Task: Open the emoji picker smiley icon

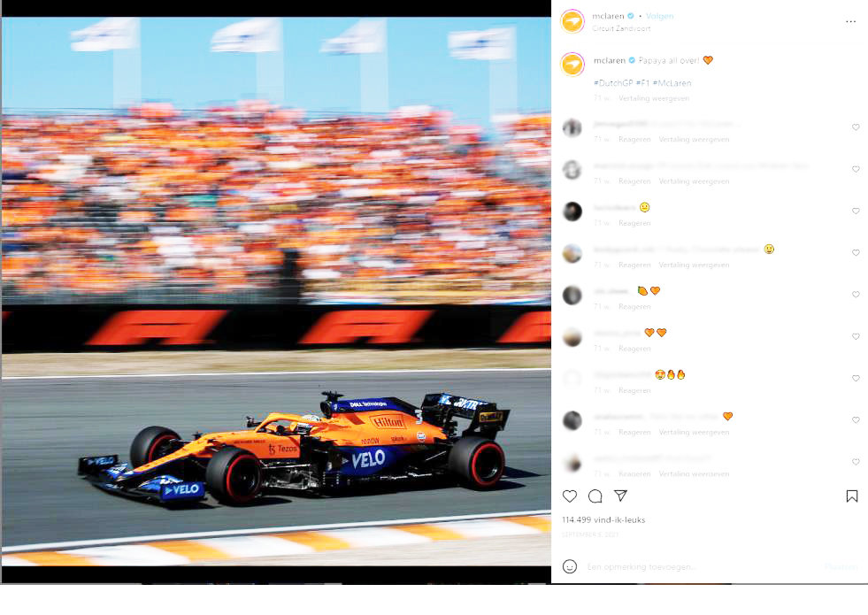Action: [570, 566]
